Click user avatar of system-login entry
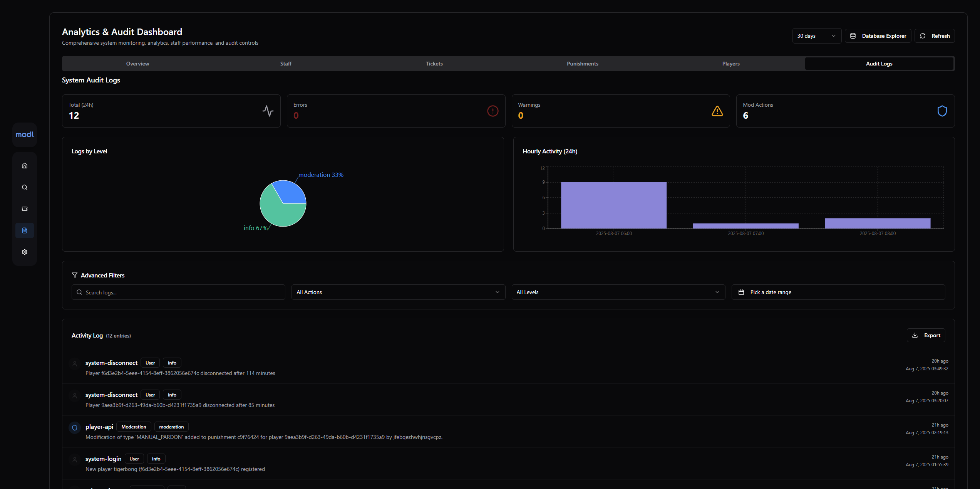This screenshot has width=980, height=489. (x=75, y=459)
